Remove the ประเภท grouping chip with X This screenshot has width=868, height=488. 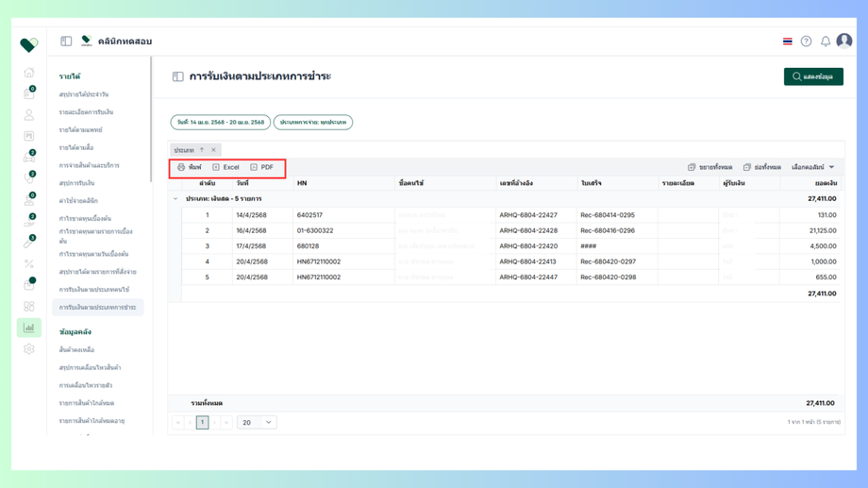pos(214,150)
